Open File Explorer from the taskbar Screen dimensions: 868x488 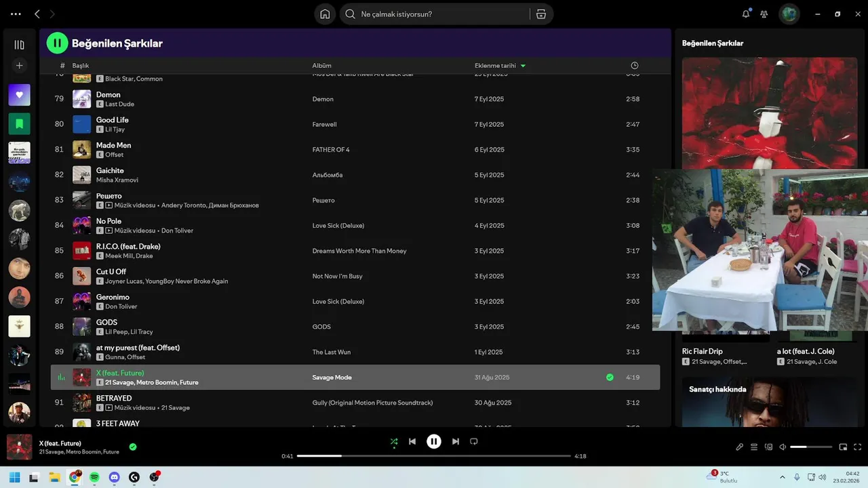click(x=54, y=477)
